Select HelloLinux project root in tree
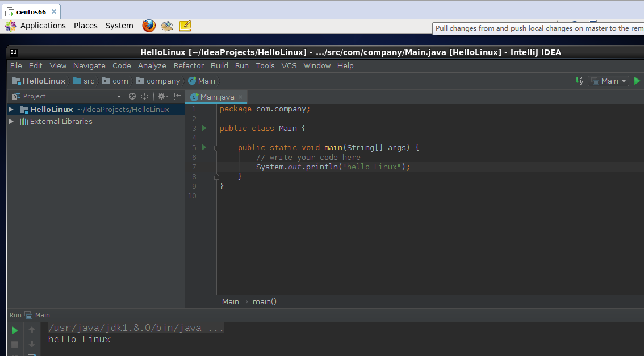Viewport: 644px width, 356px height. pos(96,109)
